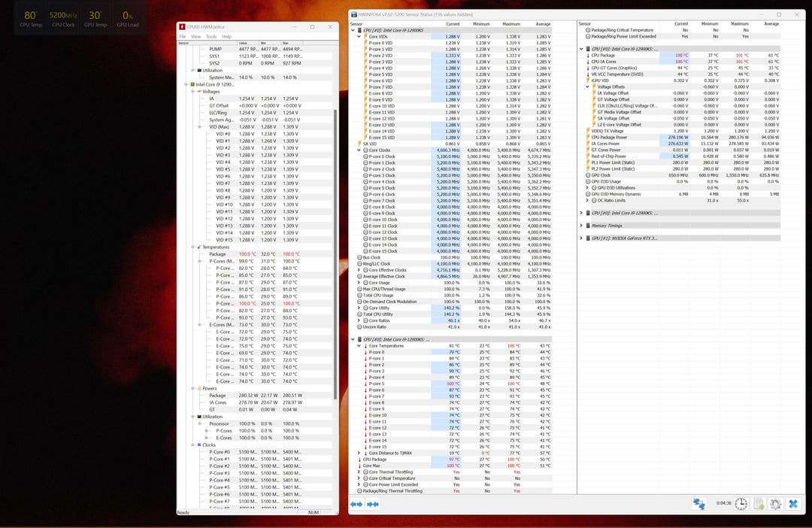The height and width of the screenshot is (528, 812).
Task: Collapse Core VIDs group in HWiNFO
Action: (x=359, y=37)
